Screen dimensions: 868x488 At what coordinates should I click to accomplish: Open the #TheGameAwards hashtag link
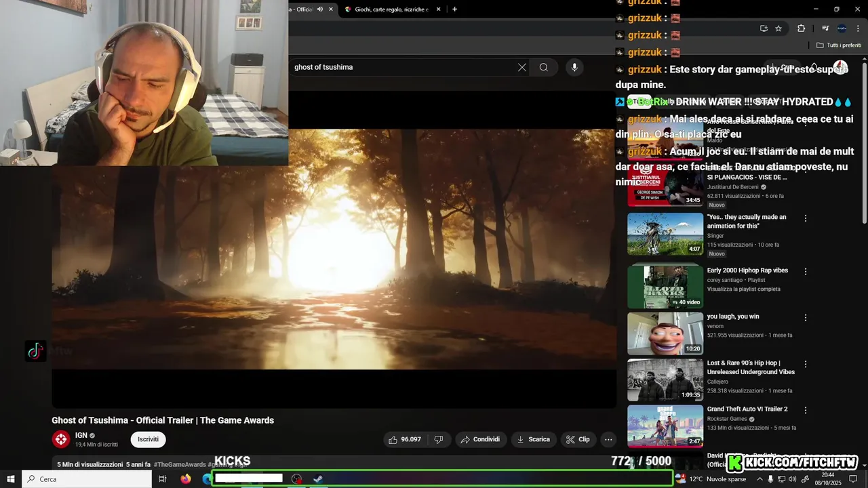coord(180,464)
